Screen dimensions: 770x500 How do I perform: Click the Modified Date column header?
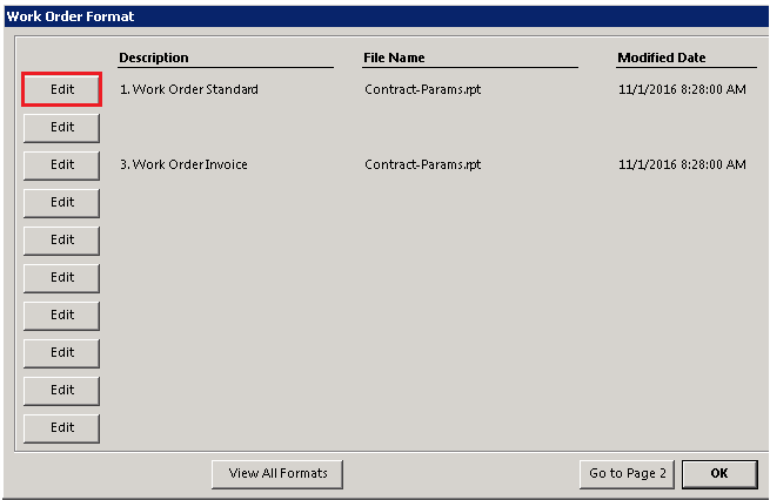pos(661,58)
